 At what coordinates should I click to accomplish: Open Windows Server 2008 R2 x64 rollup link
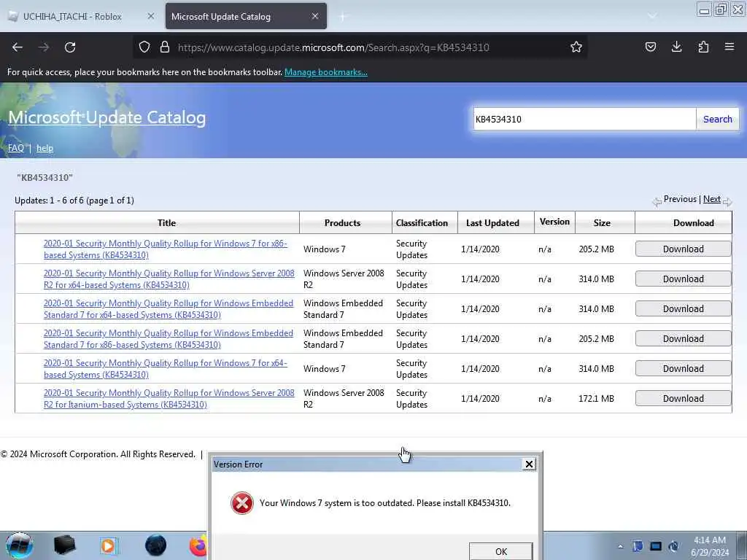click(x=169, y=279)
